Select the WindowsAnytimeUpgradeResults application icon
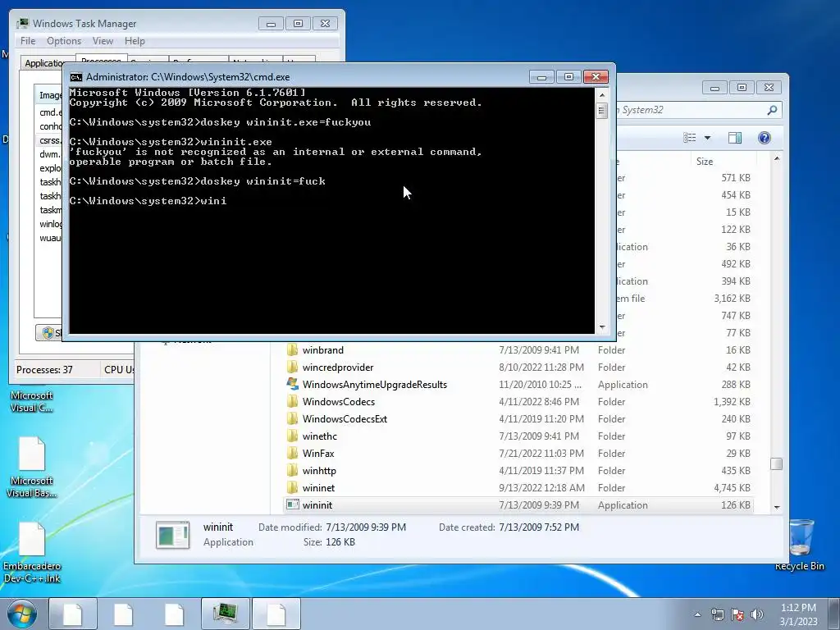This screenshot has width=840, height=630. tap(293, 384)
